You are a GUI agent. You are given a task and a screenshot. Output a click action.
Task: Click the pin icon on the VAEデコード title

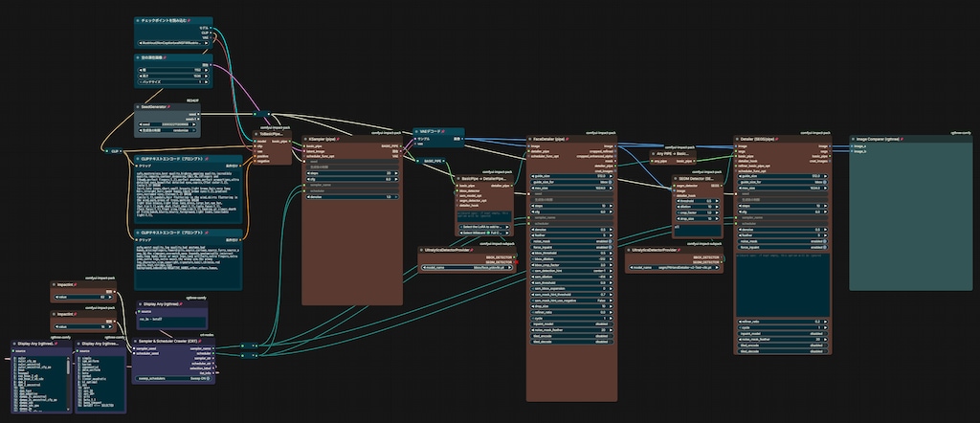coord(444,132)
